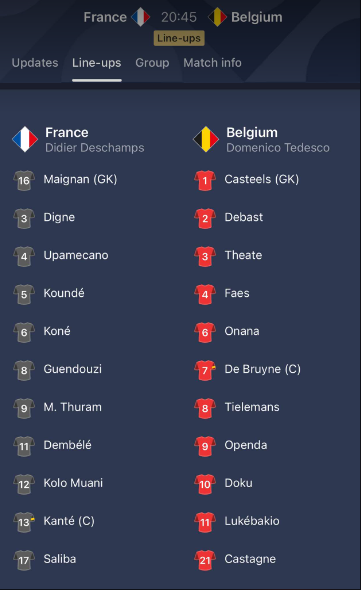Click the 20:45 kickoff time

click(x=179, y=17)
